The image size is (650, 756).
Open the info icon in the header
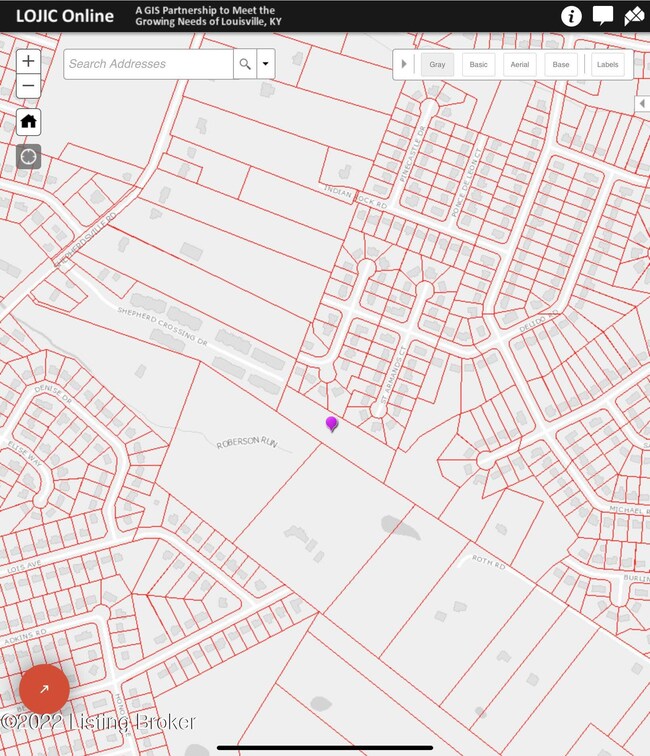point(571,16)
